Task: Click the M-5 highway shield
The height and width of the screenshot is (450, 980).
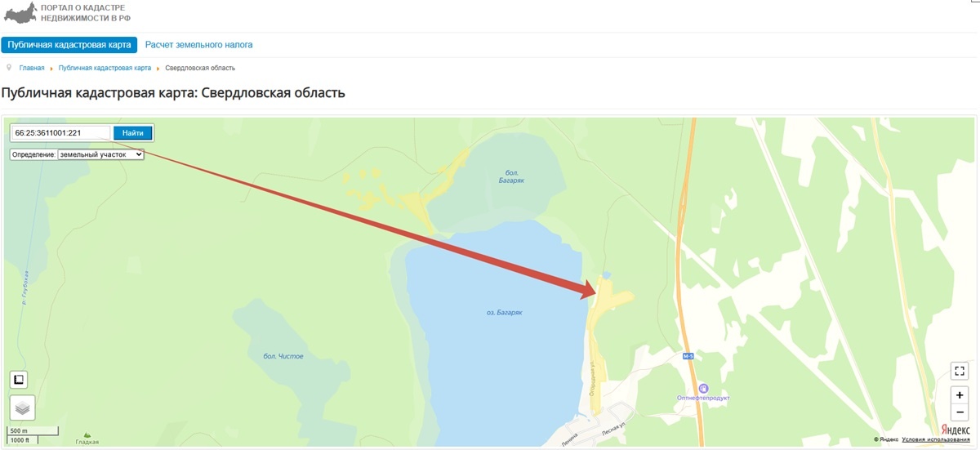Action: [x=688, y=357]
